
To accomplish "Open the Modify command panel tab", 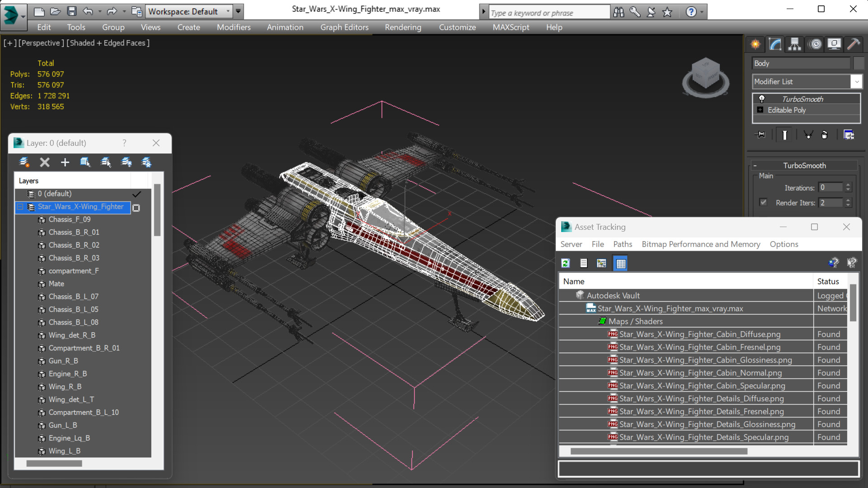I will 775,44.
